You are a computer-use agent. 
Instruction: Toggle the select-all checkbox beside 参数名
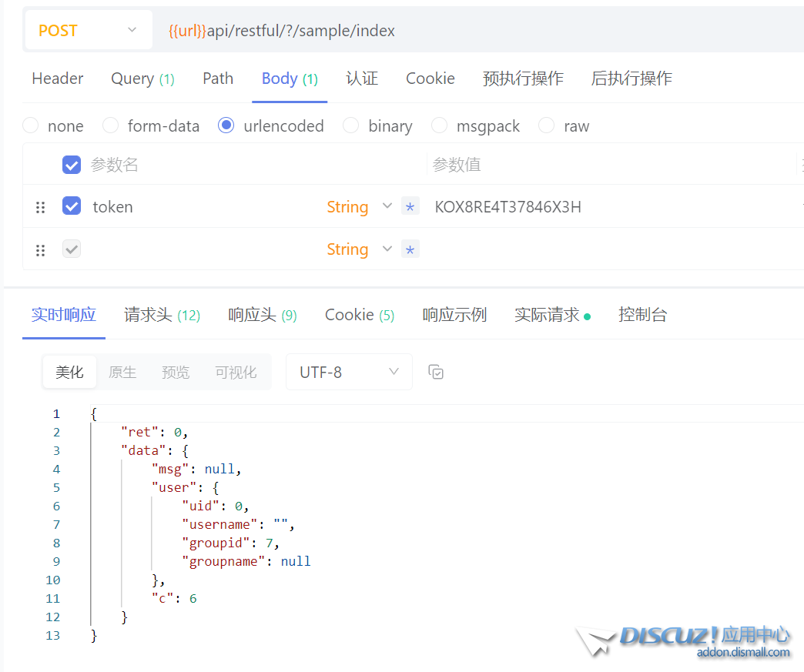coord(72,165)
